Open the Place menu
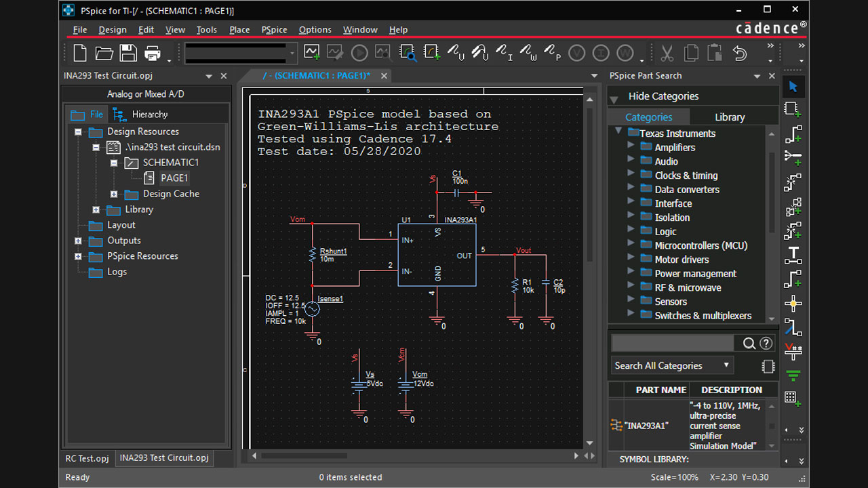This screenshot has width=868, height=488. point(239,30)
